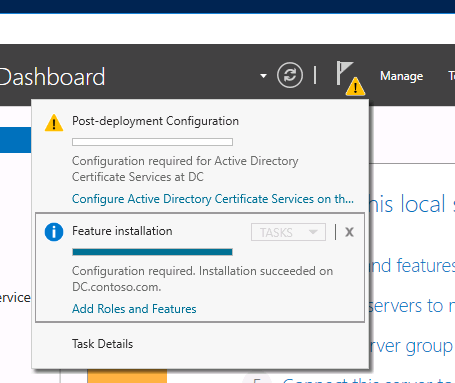Screen dimensions: 455x383
Task: Open the notifications flag with warning
Action: coord(350,78)
